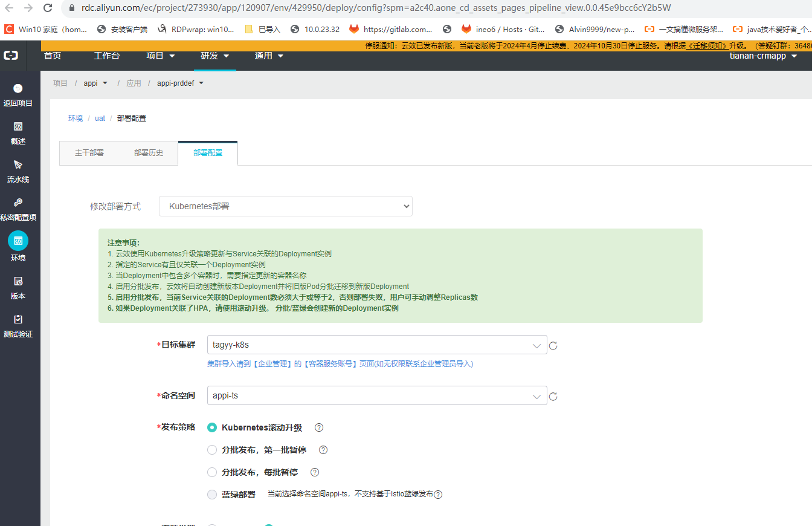Click help icon beside 分批发布，第一批暂停
812x526 pixels.
tap(323, 450)
